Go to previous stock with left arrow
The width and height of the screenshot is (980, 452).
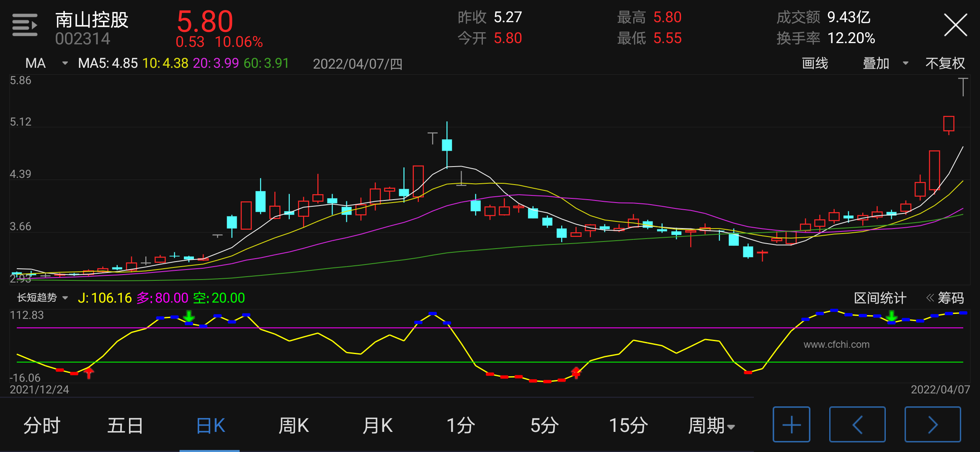857,424
